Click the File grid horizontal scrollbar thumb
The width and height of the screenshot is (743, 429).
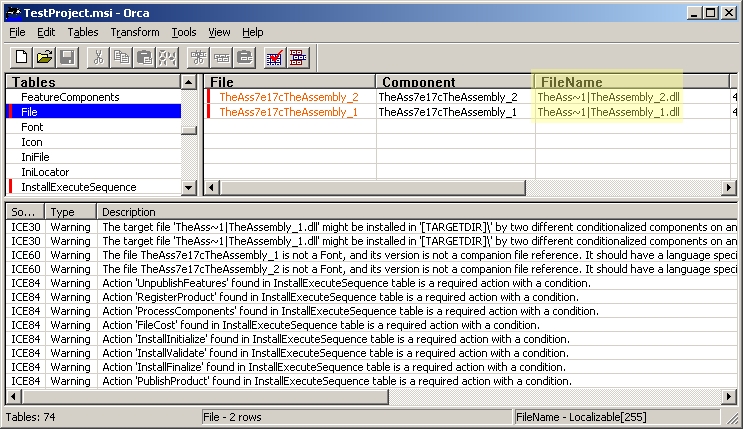(x=372, y=188)
